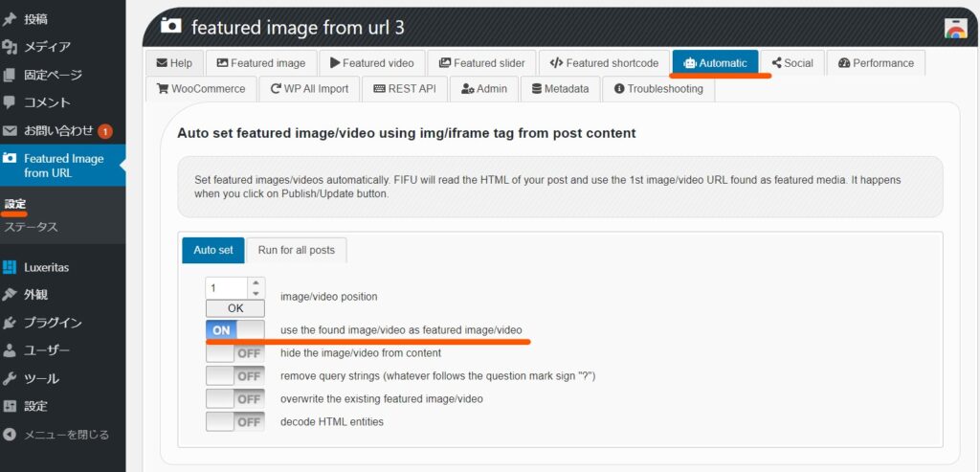Toggle the 'remove query strings' switch
Image resolution: width=980 pixels, height=472 pixels.
click(x=235, y=376)
